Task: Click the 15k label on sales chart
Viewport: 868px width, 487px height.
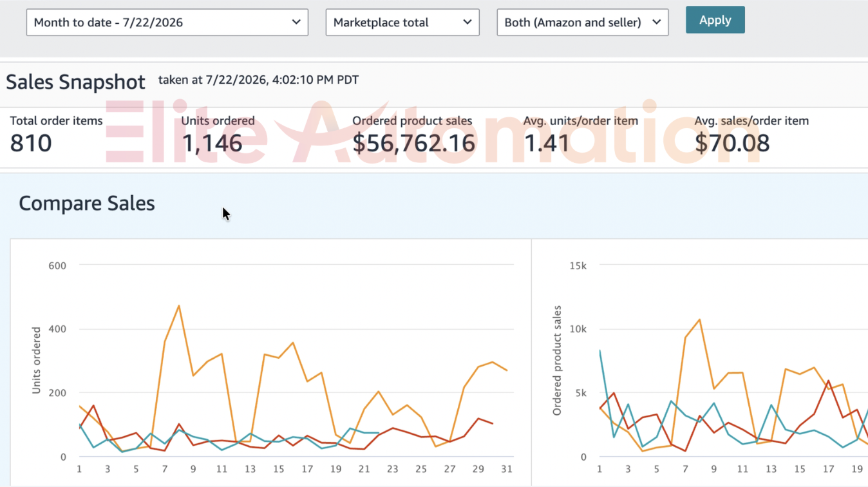Action: click(x=578, y=265)
